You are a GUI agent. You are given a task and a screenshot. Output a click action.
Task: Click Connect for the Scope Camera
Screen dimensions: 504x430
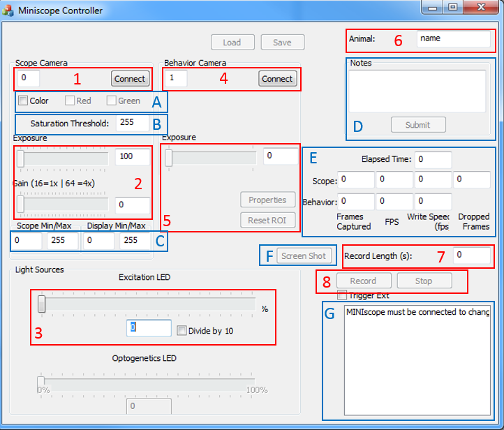tap(130, 79)
